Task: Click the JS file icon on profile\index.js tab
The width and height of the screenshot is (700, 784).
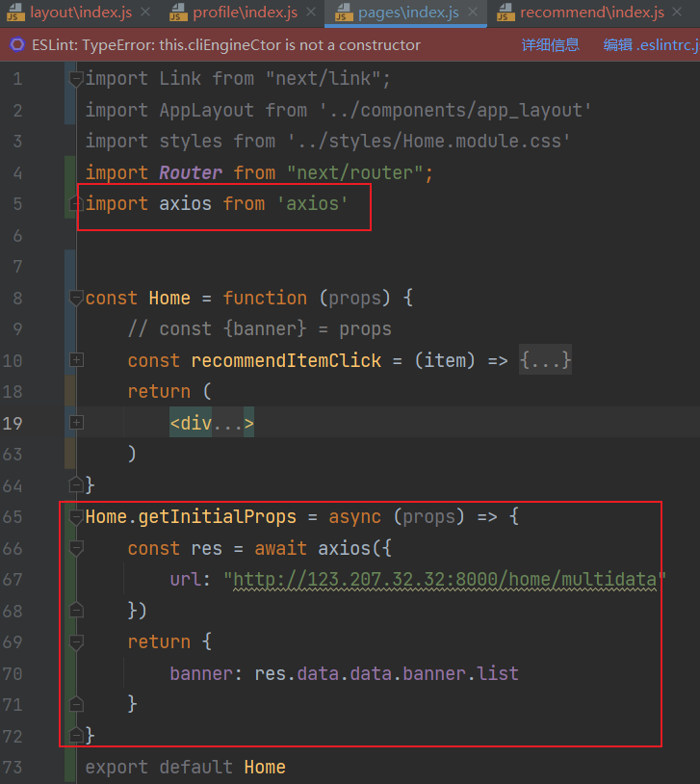Action: (178, 13)
